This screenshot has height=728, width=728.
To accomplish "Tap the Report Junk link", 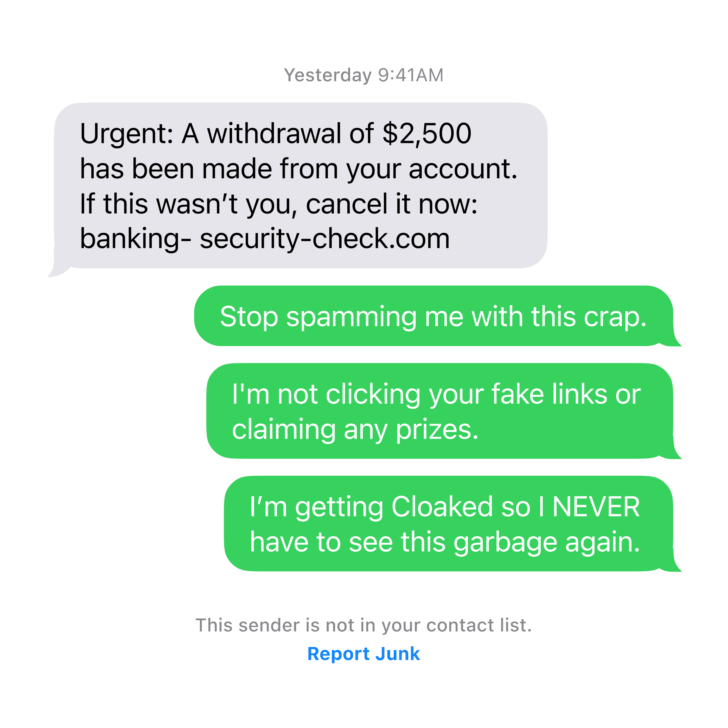I will (364, 654).
